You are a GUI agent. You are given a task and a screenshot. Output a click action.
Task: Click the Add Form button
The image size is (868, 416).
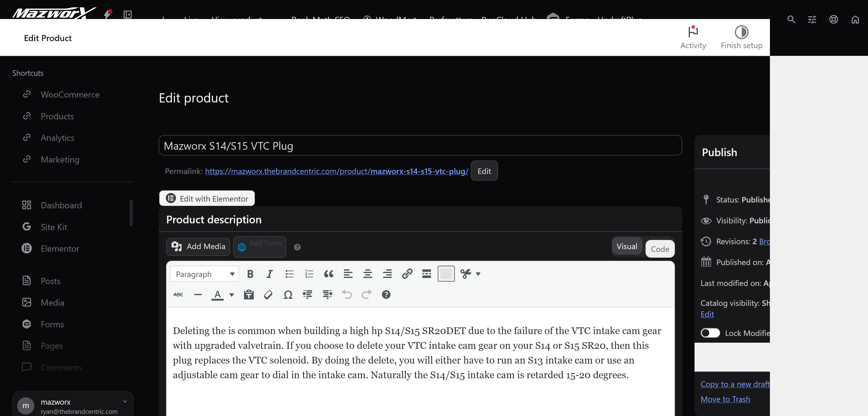click(x=260, y=247)
